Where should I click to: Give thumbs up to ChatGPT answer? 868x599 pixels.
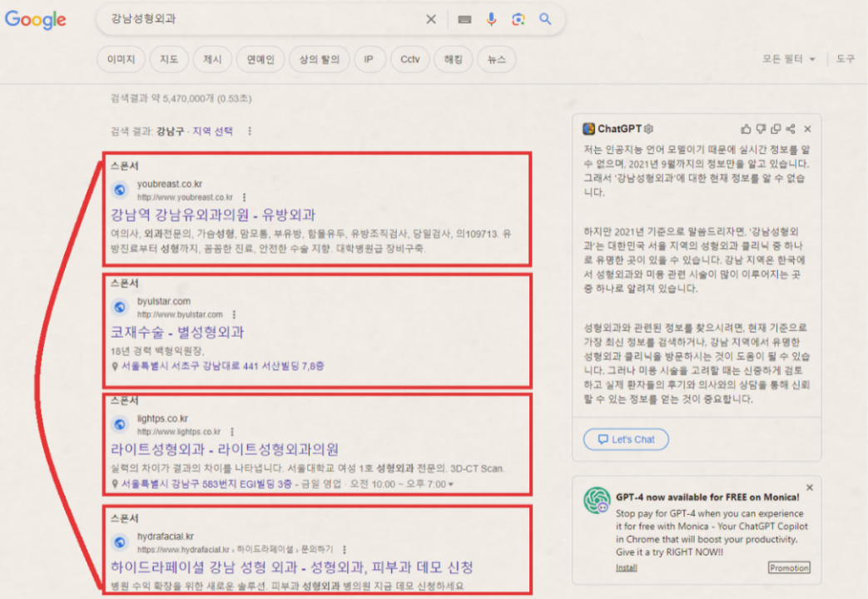point(746,129)
